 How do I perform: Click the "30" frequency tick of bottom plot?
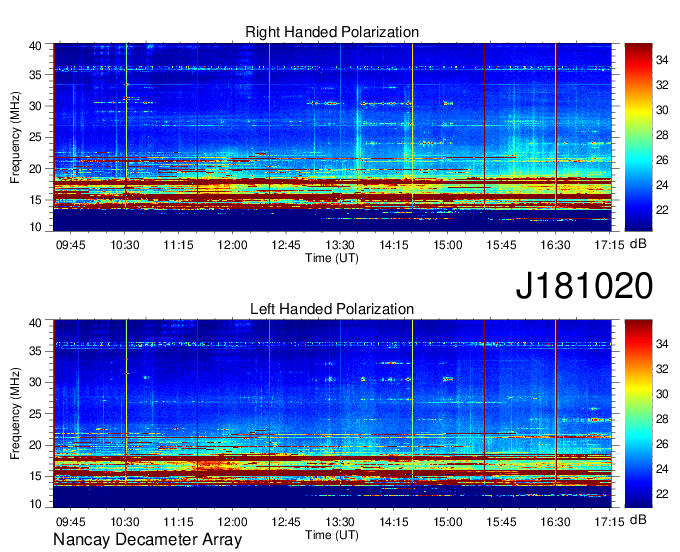coord(35,382)
